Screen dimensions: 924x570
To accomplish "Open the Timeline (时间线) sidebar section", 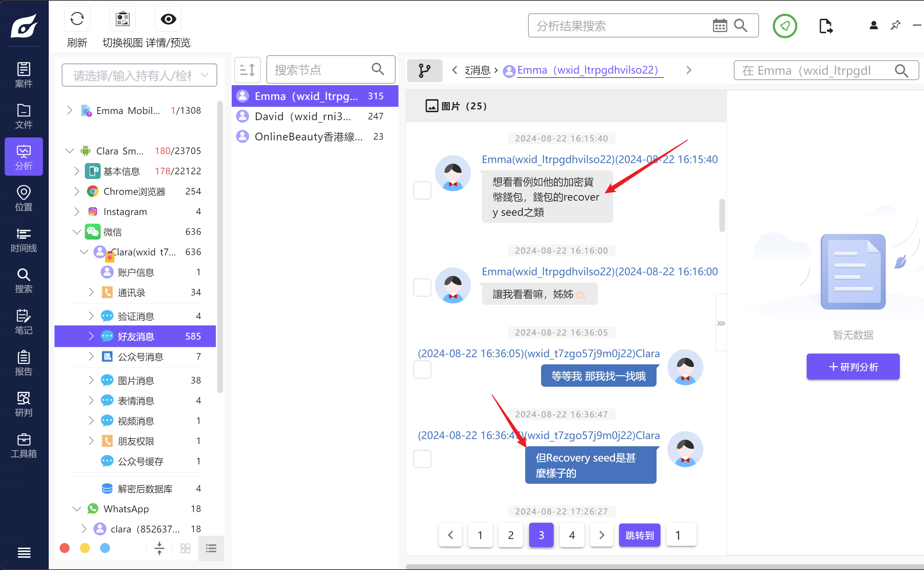I will (x=23, y=240).
